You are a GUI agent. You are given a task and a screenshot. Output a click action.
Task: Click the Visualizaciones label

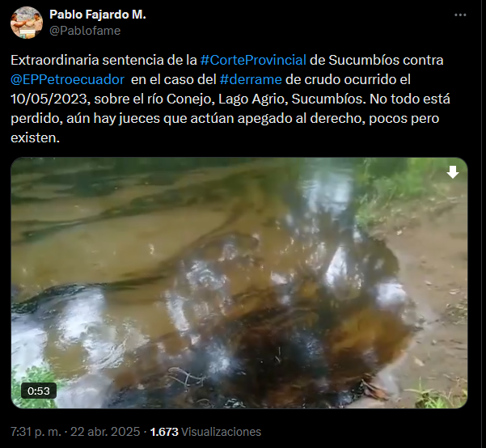[x=221, y=432]
